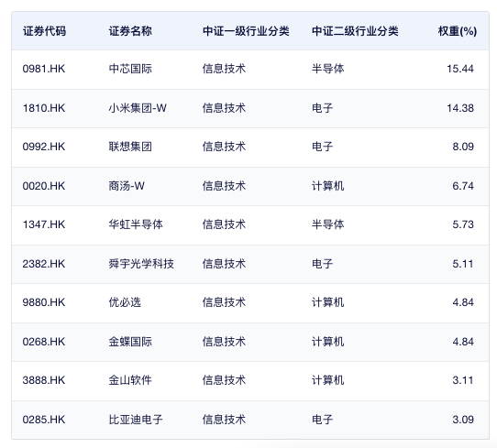Click 半导体 in the 华虹半导体 row
The width and height of the screenshot is (497, 448).
point(328,224)
